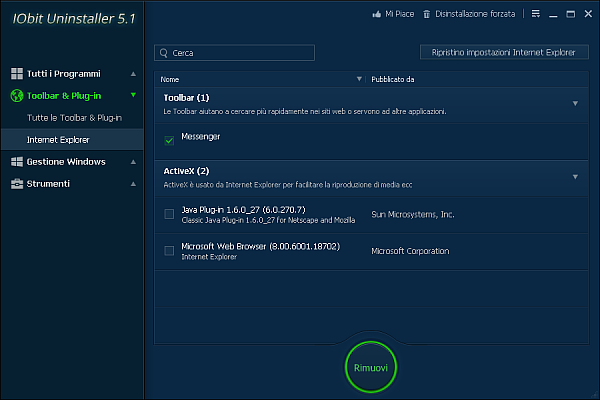The height and width of the screenshot is (400, 600).
Task: Click the Gestione Windows logo icon
Action: coord(17,162)
